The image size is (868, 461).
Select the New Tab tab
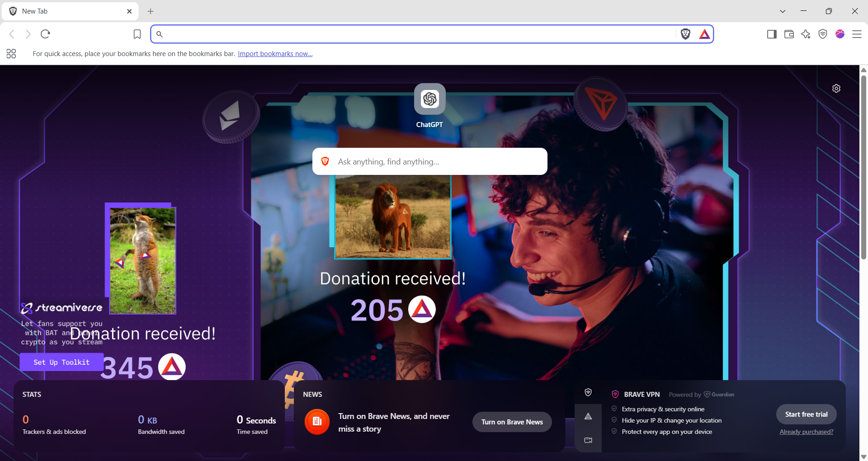70,11
